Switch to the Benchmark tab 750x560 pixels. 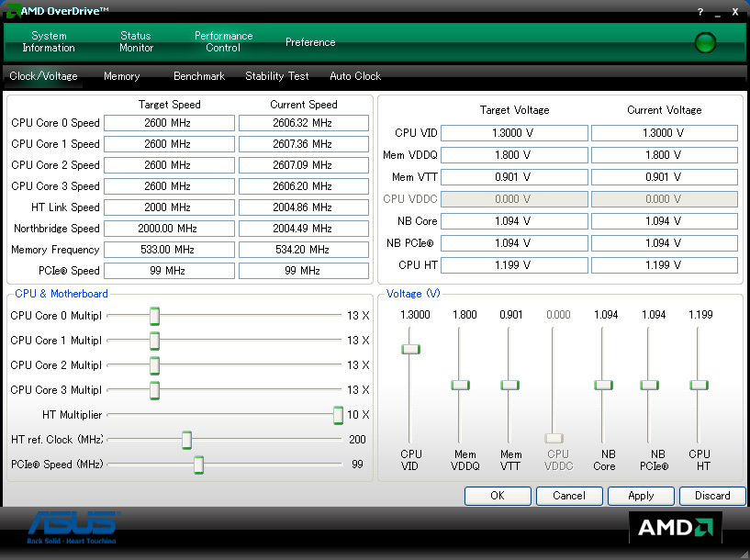199,76
